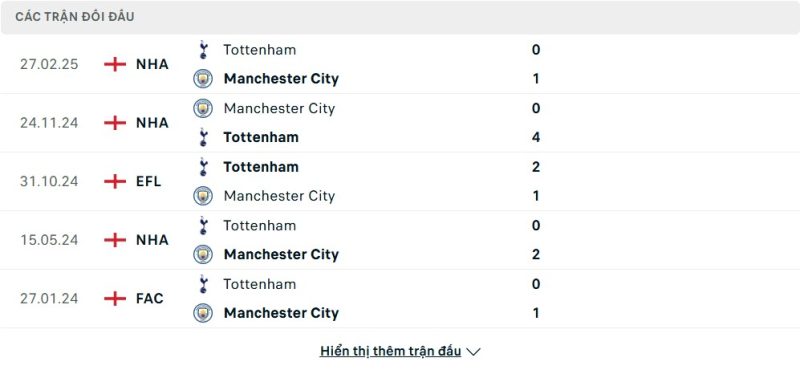Click Tottenham score 4 in 24.11.24 match

536,137
